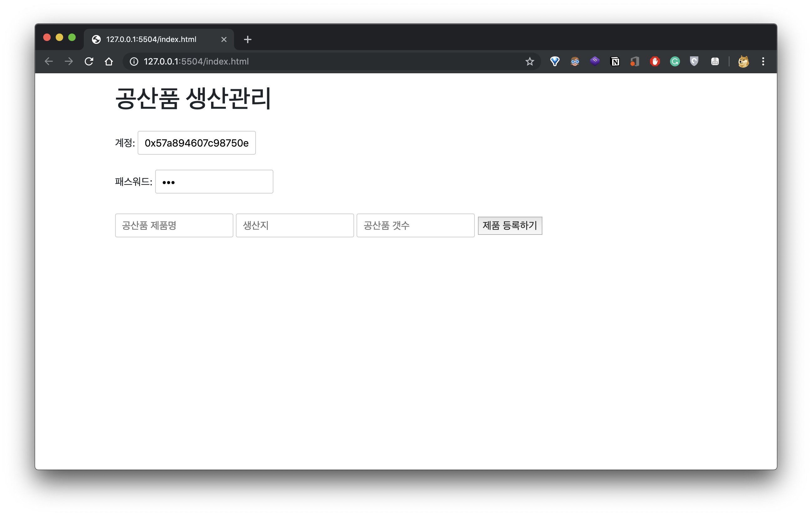Open the Grammarly extension
The width and height of the screenshot is (812, 516).
(674, 61)
